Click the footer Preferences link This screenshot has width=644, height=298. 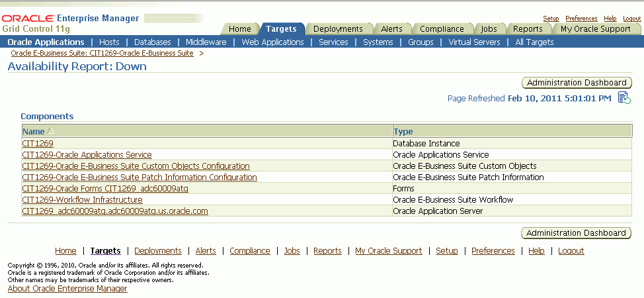click(493, 251)
